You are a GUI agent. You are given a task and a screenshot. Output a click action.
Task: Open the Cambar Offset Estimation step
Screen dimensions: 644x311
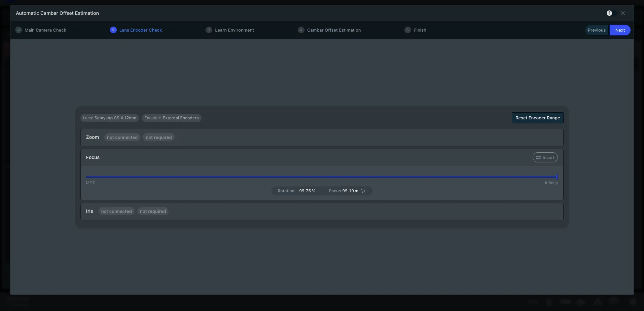[x=329, y=30]
